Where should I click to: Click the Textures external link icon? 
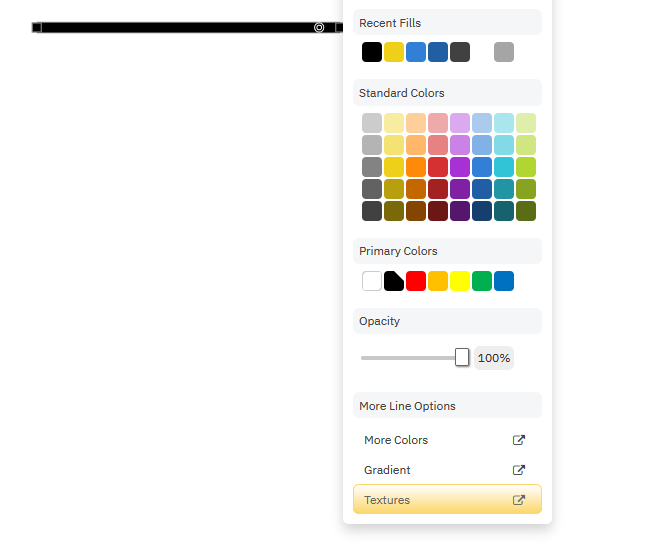pos(519,500)
